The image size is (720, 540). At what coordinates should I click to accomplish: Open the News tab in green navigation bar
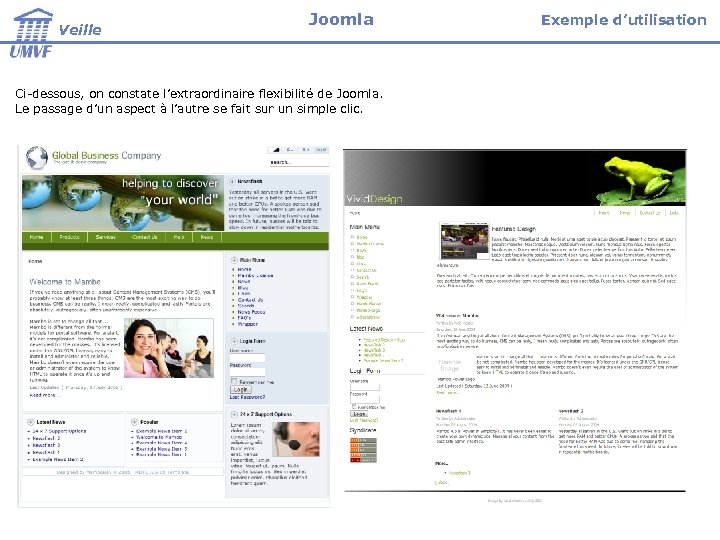[x=207, y=237]
